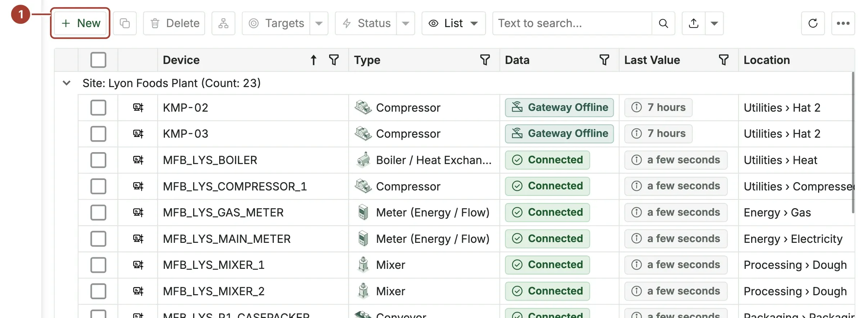
Task: Open the Last Value column filter
Action: [x=724, y=60]
